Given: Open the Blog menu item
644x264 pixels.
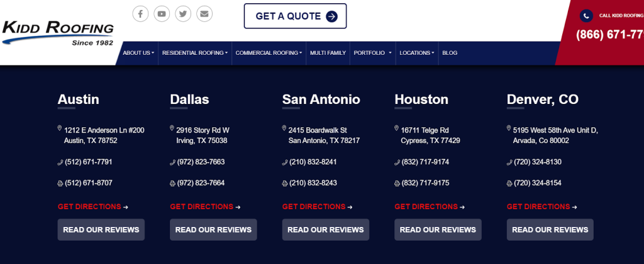Looking at the screenshot, I should click(450, 53).
